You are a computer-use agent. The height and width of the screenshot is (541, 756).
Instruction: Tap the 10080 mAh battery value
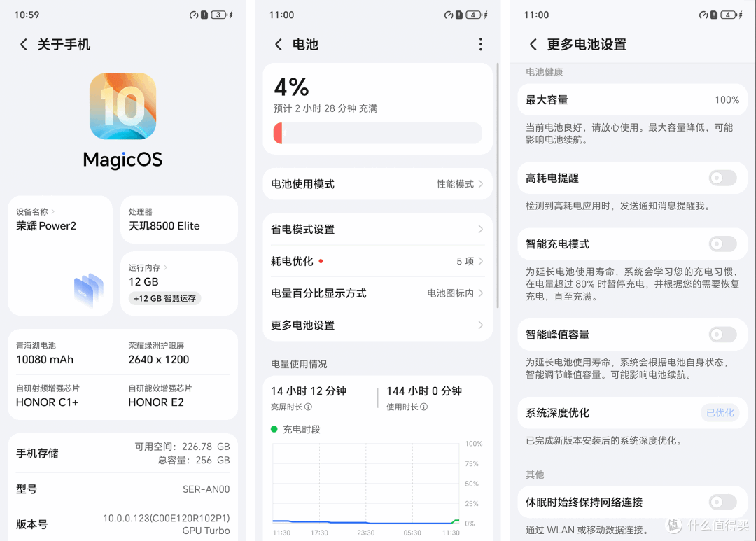pos(45,360)
